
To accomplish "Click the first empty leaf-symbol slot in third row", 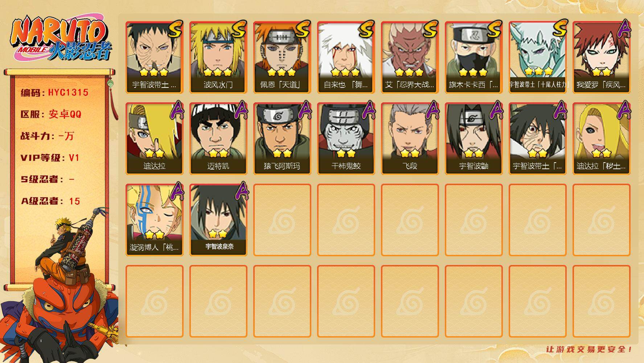I will [282, 220].
